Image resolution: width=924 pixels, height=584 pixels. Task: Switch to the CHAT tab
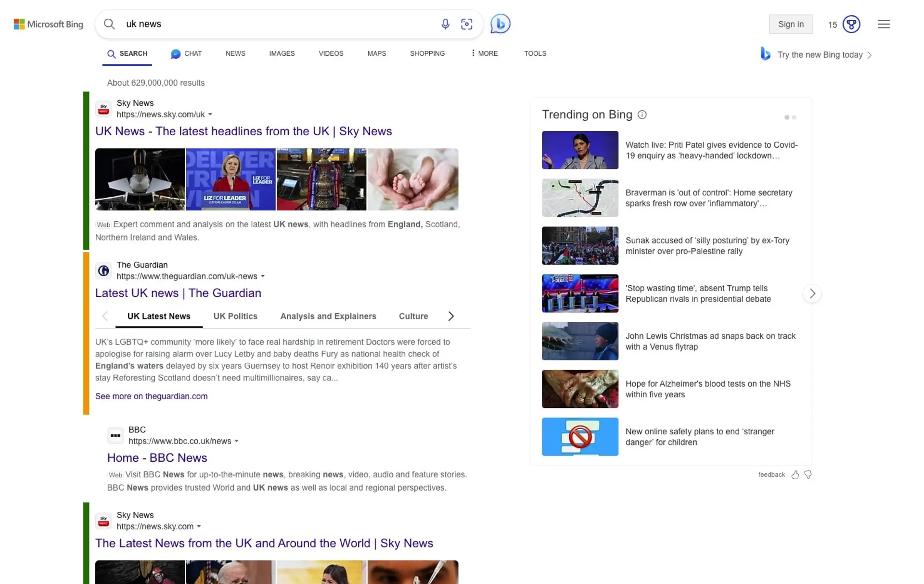[186, 53]
